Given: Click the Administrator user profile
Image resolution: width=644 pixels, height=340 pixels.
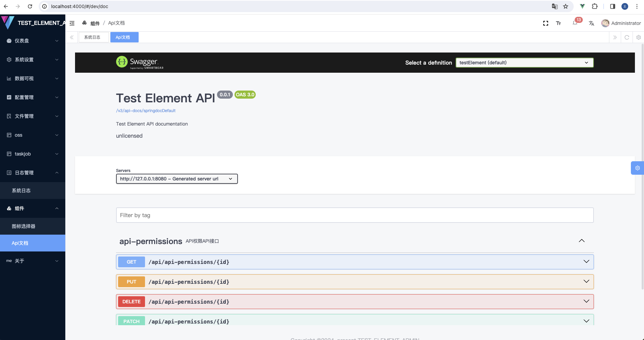Looking at the screenshot, I should [621, 23].
